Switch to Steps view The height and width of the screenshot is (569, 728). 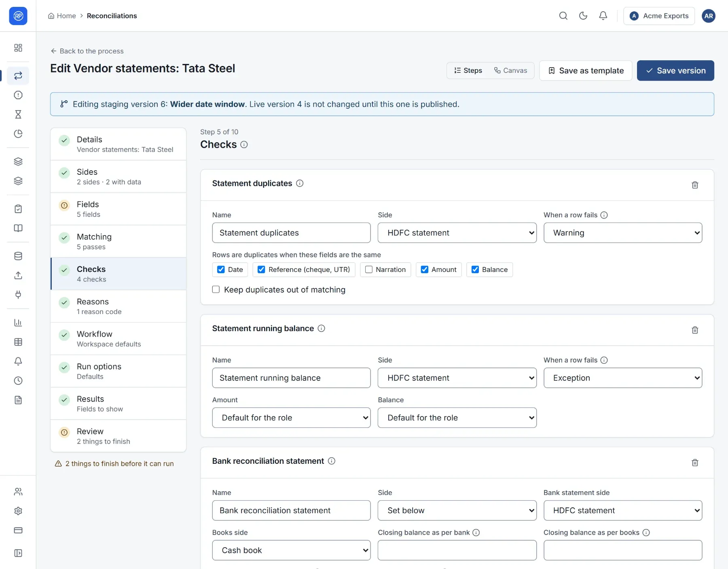[468, 70]
